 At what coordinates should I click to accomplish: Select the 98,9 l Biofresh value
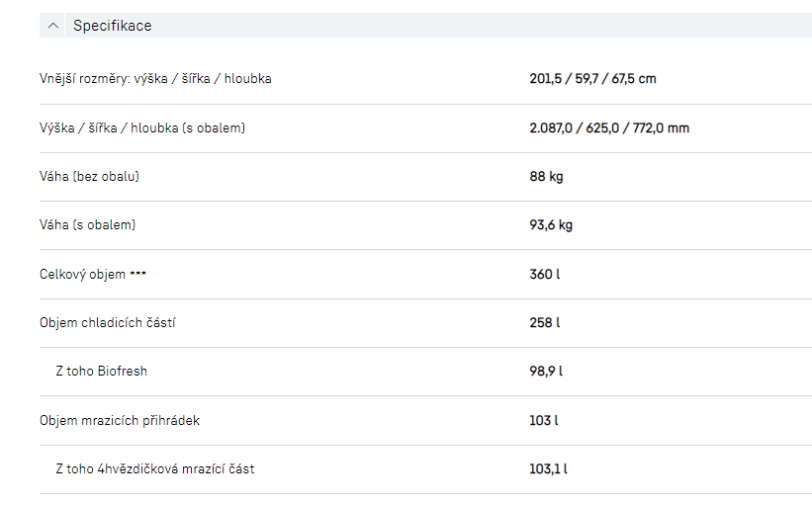(547, 372)
